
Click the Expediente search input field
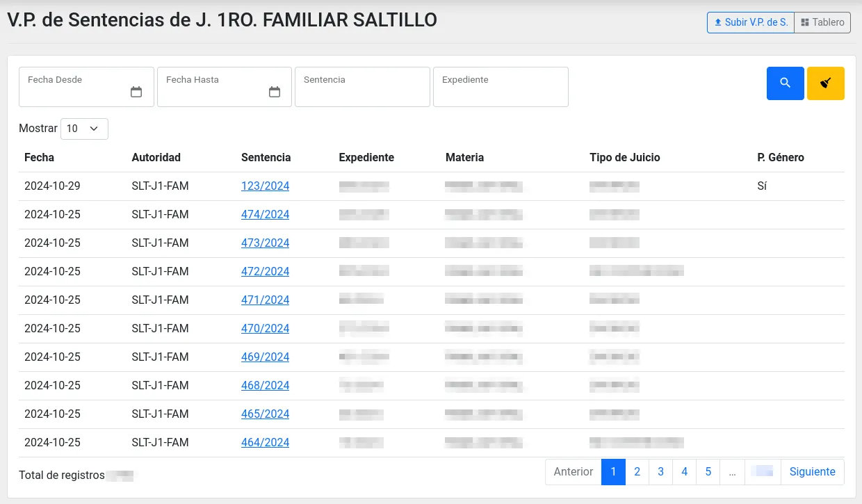[x=500, y=86]
